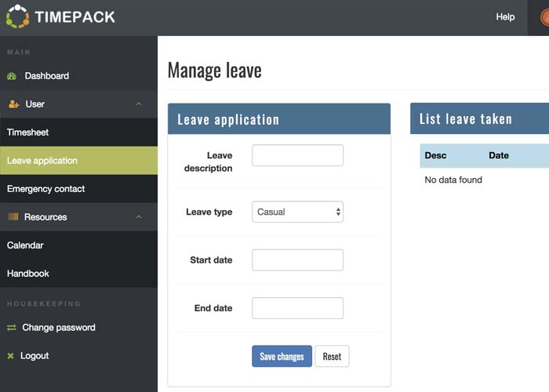Click the Dashboard gauge icon
Image resolution: width=549 pixels, height=392 pixels.
[x=12, y=76]
